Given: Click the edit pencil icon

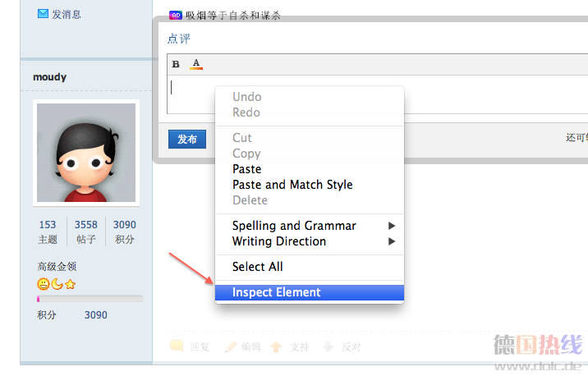Looking at the screenshot, I should (231, 346).
